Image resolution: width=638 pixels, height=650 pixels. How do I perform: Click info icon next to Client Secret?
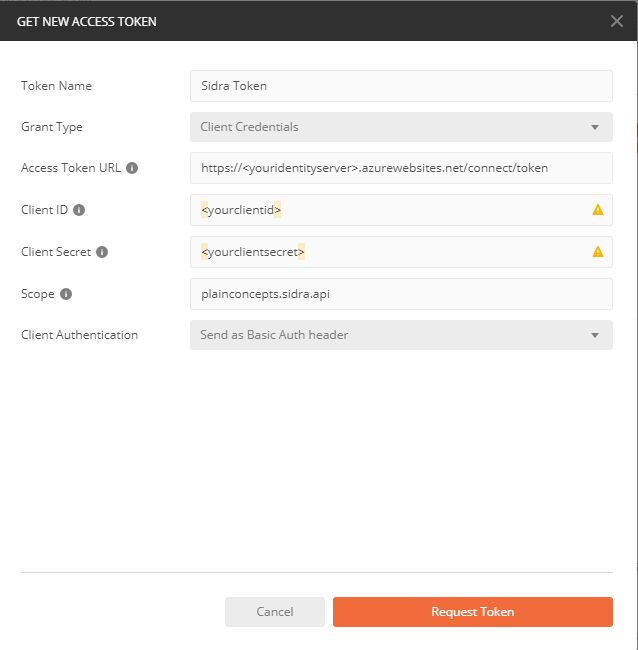tap(102, 252)
